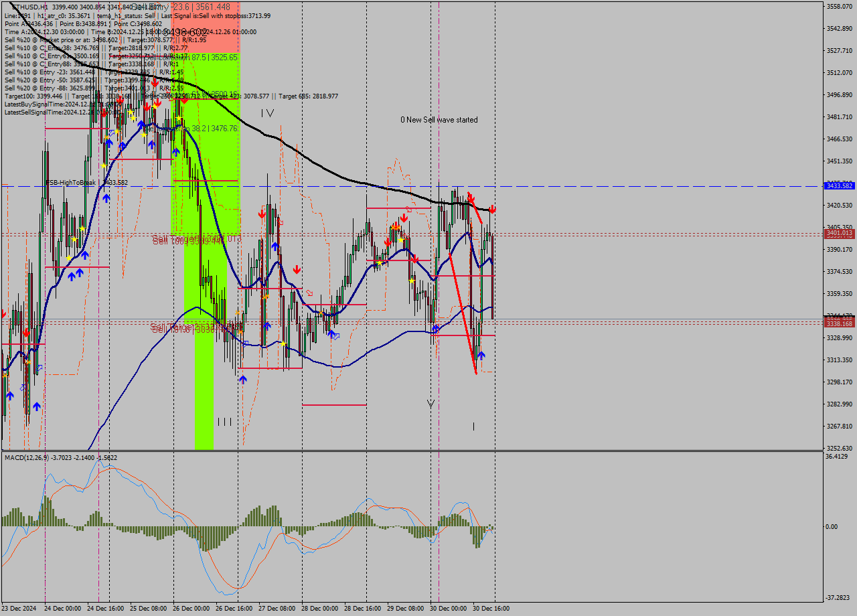
Task: Click the red 3401.013 price tag
Action: tap(840, 233)
